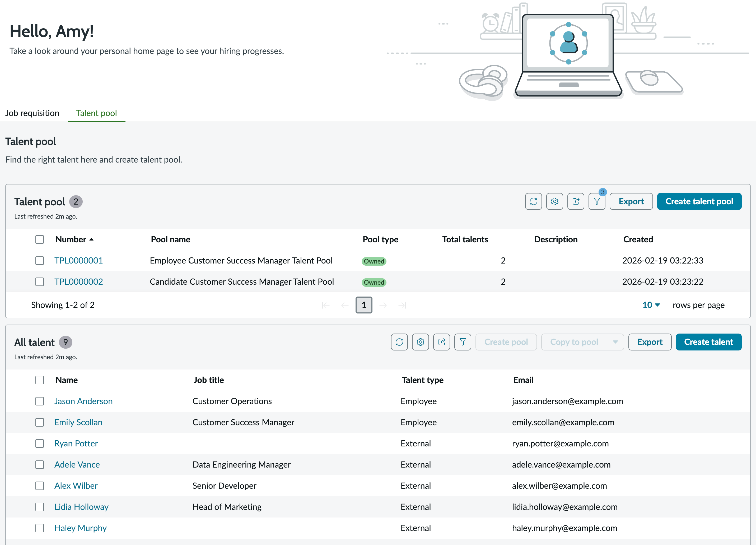Go to first page of Talent pool
The width and height of the screenshot is (756, 545).
(326, 305)
